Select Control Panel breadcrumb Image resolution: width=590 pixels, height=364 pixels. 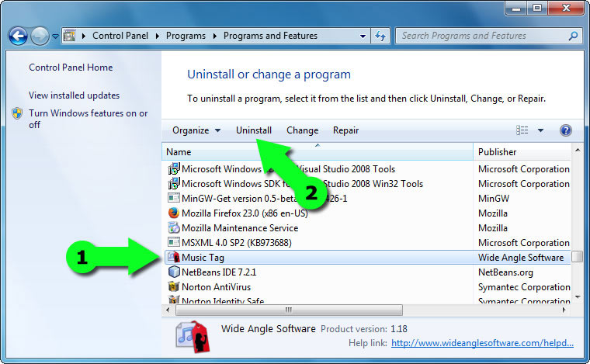coord(120,36)
